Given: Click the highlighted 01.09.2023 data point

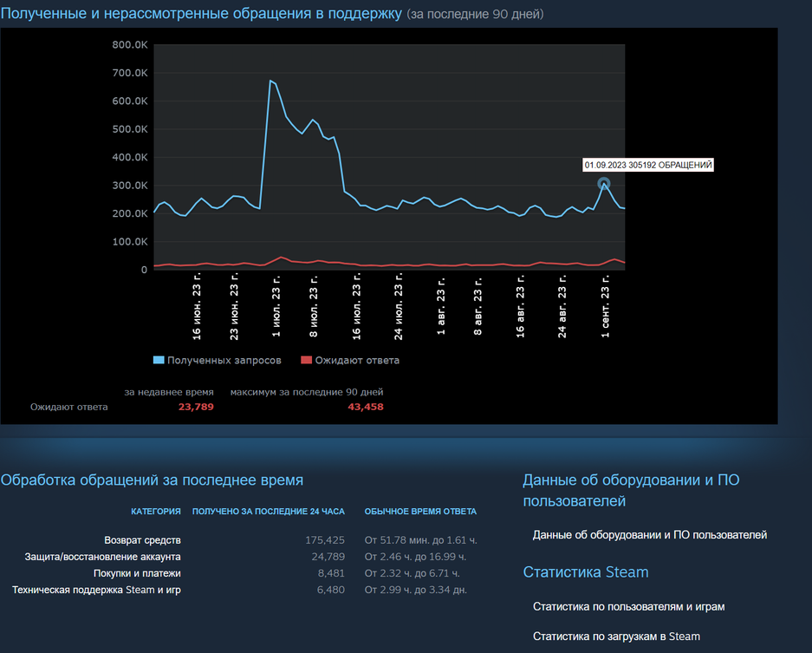Looking at the screenshot, I should point(604,184).
